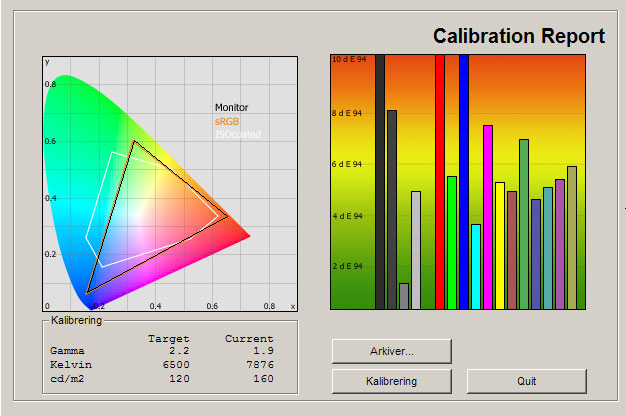Viewport: 626px width, 416px height.
Task: Click the ISOcoated legend label
Action: point(237,134)
